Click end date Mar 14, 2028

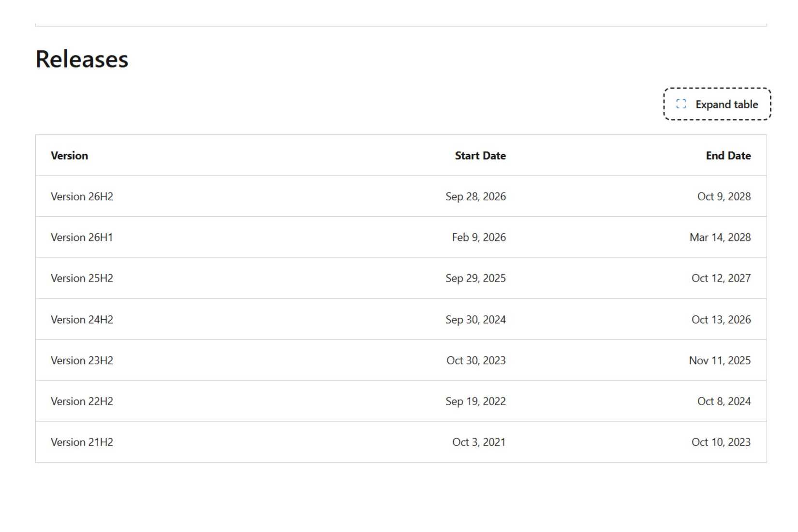pos(720,237)
